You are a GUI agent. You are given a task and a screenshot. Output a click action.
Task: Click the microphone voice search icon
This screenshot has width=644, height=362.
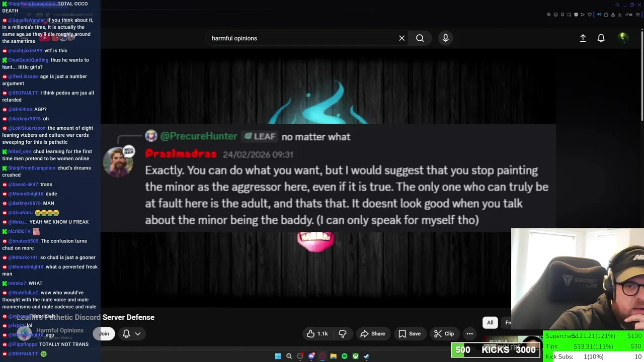445,38
